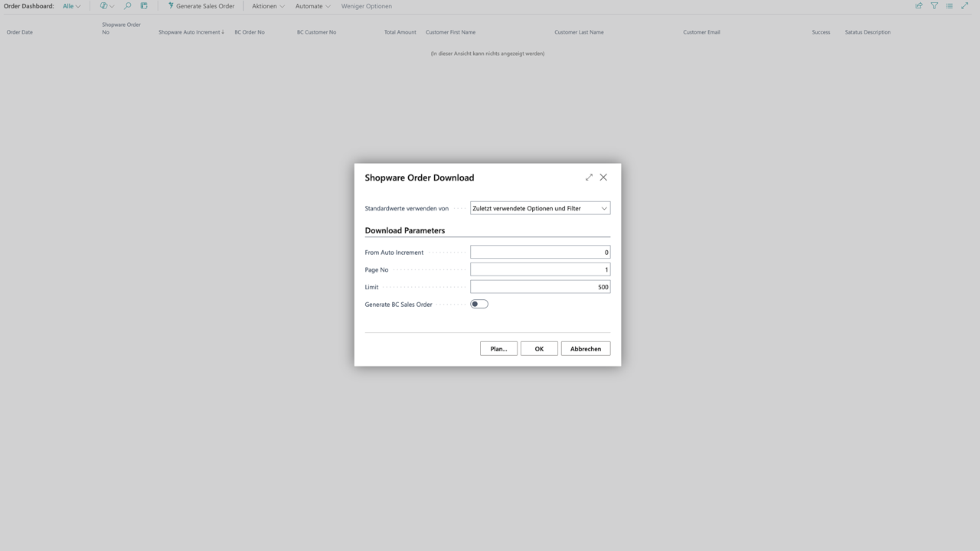Expand the page with the full-screen arrows icon

pos(963,6)
